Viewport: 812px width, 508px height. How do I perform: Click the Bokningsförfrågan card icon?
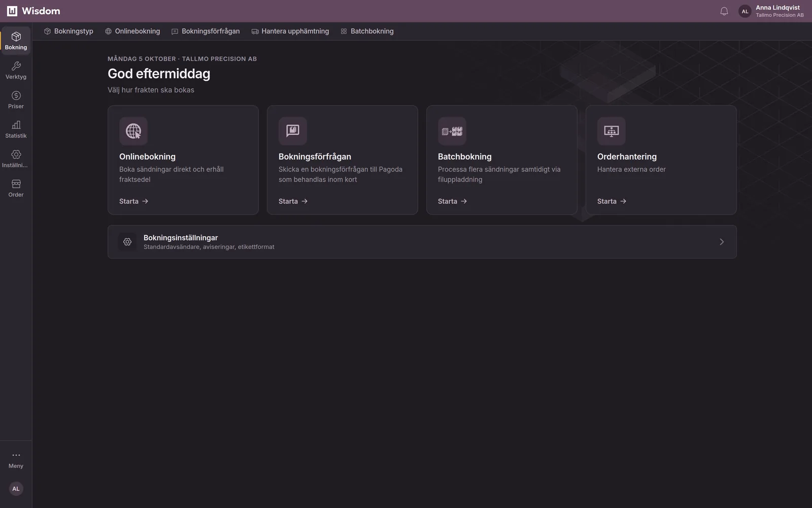click(293, 131)
